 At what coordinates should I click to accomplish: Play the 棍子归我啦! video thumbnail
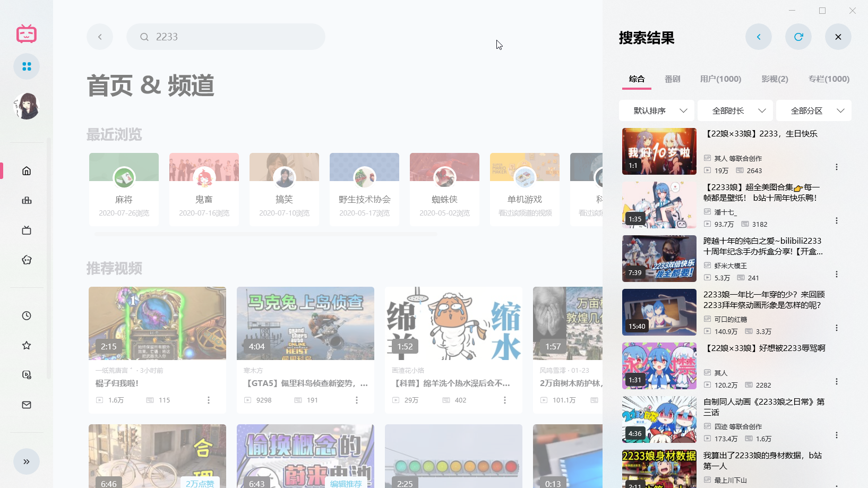point(157,323)
